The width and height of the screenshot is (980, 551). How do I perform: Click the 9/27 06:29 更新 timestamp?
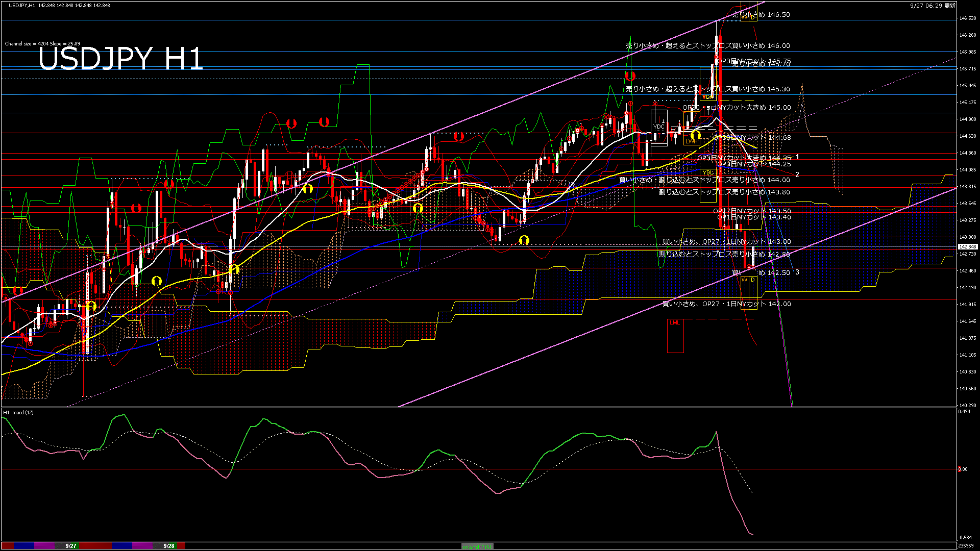point(933,5)
